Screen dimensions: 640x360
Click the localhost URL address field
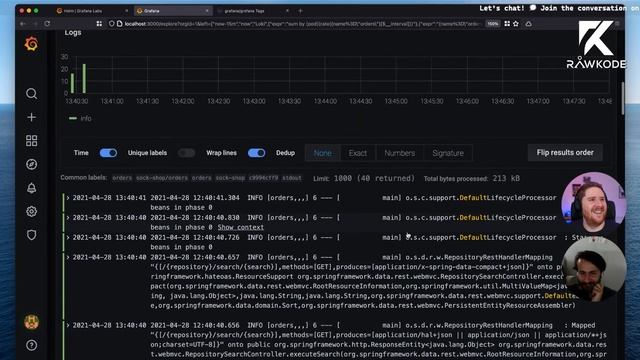[302, 24]
